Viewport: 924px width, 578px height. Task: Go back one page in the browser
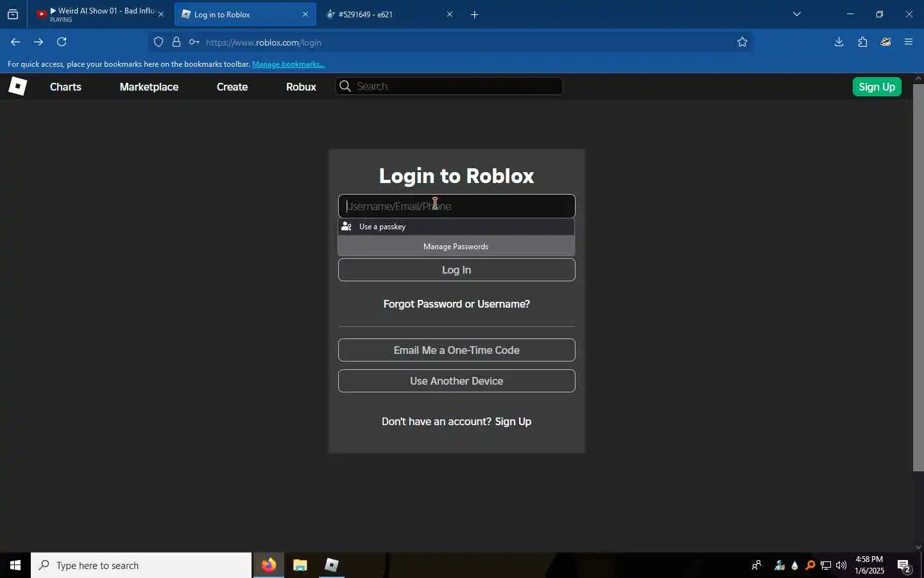click(x=15, y=42)
